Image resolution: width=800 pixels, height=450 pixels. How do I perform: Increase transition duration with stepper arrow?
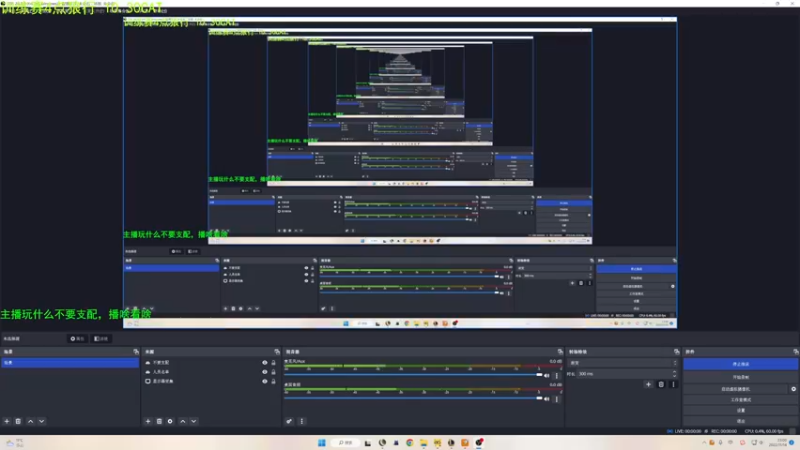click(x=674, y=372)
